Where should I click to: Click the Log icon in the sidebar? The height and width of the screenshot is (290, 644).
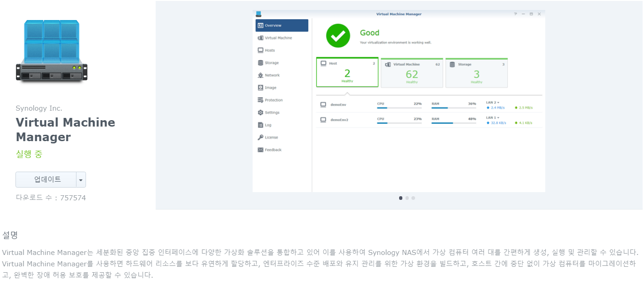(260, 125)
